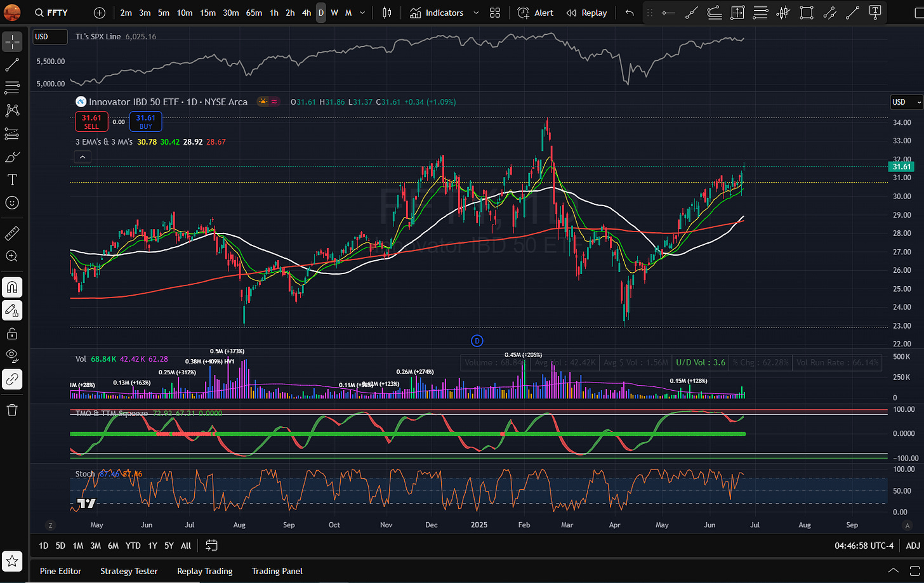Select the callout text tool in favorites toolbar
This screenshot has width=924, height=583.
click(x=876, y=13)
